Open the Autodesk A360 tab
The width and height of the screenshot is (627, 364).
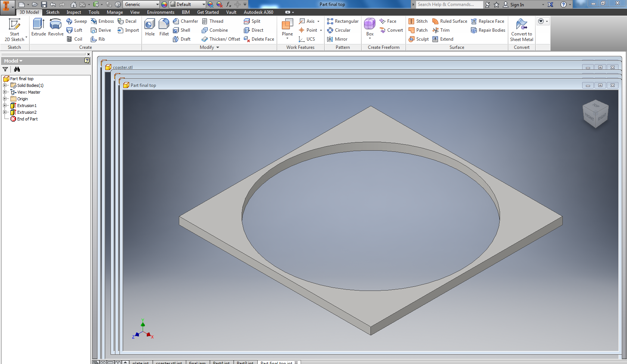258,12
